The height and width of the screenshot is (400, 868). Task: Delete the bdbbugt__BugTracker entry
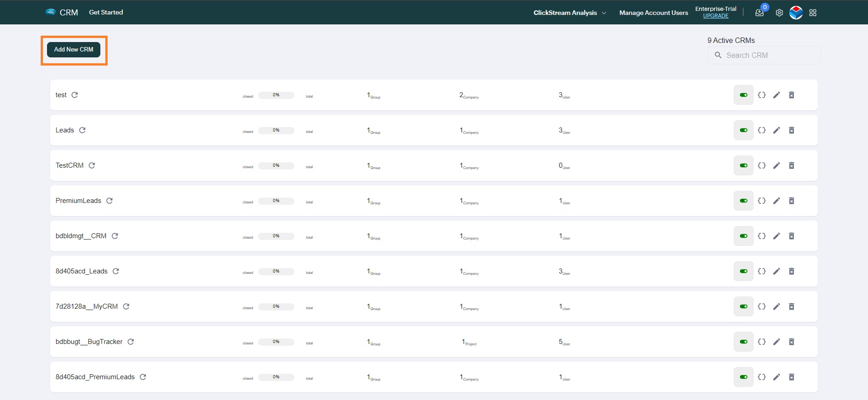coord(792,342)
